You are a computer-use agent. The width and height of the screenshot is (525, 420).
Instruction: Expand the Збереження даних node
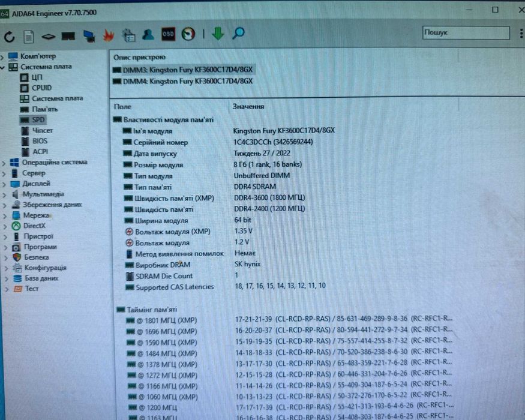5,206
